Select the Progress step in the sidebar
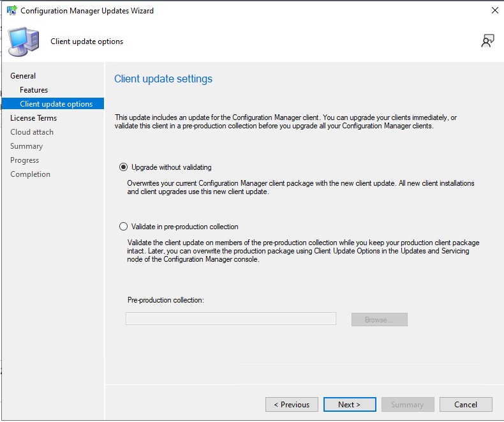Image resolution: width=504 pixels, height=422 pixels. [24, 160]
